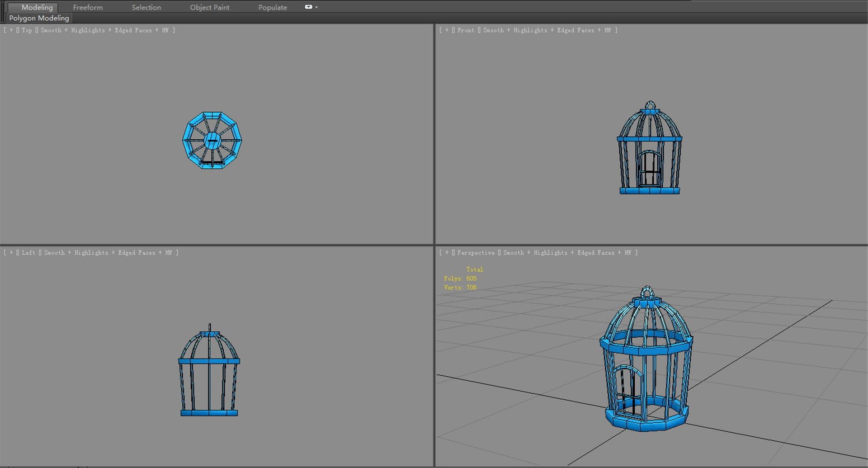Open the Selection ribbon tab
The image size is (868, 468).
[x=146, y=7]
